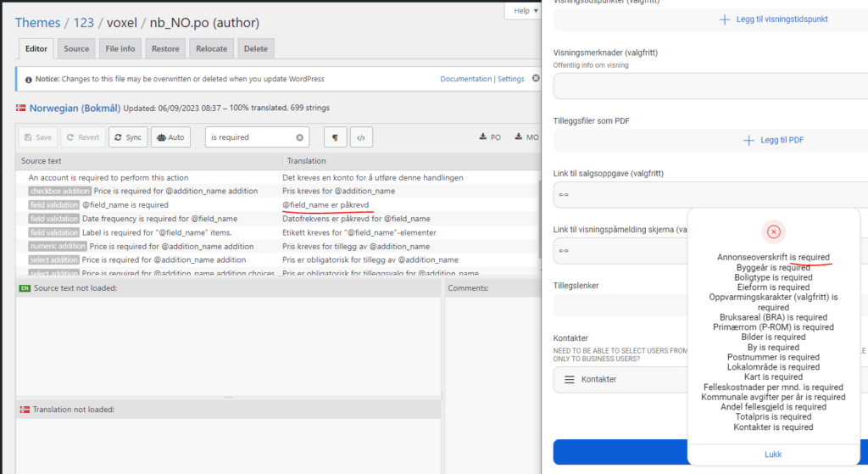Click the red error X icon in popup
868x474 pixels.
point(773,231)
